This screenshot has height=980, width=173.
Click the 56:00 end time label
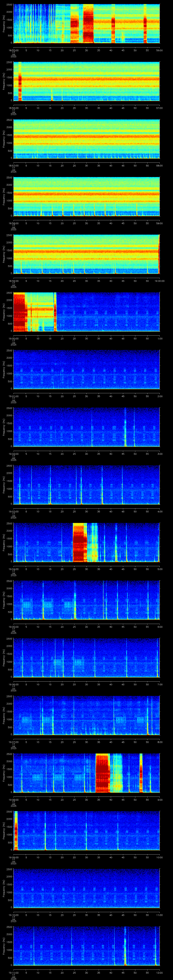[160, 50]
